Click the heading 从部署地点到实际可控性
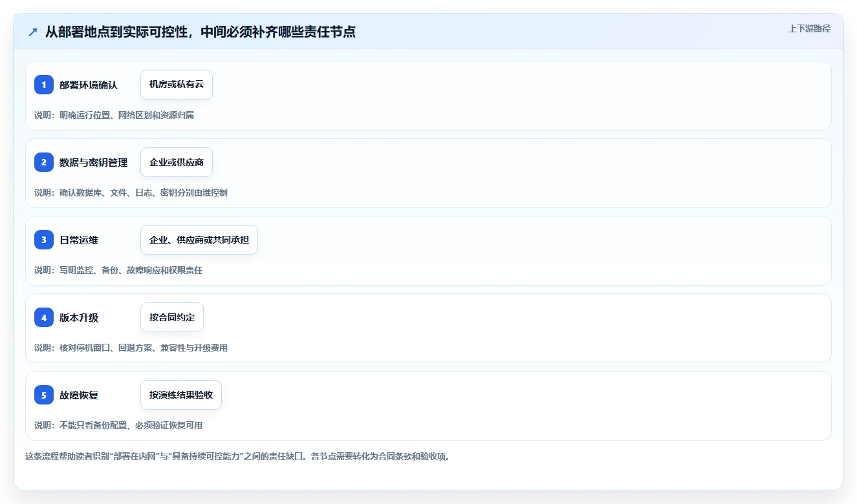 pyautogui.click(x=200, y=32)
